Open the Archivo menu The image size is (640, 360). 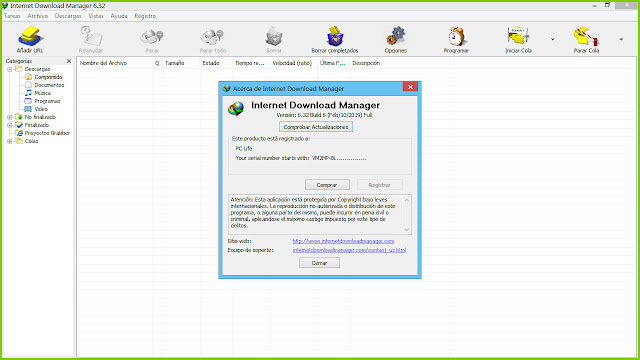pos(38,16)
